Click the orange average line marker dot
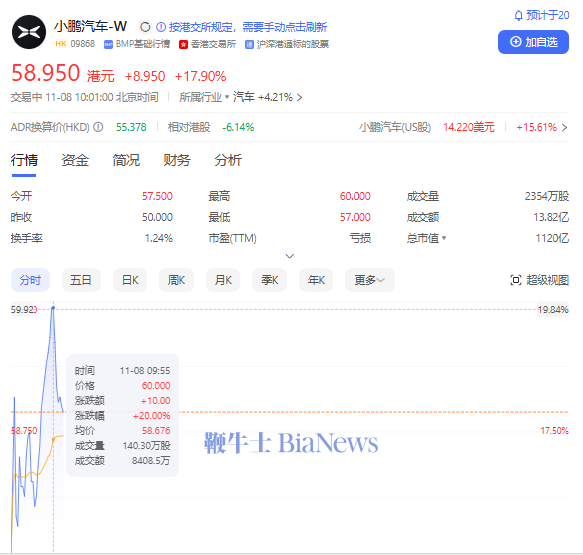The width and height of the screenshot is (583, 555). (x=53, y=439)
